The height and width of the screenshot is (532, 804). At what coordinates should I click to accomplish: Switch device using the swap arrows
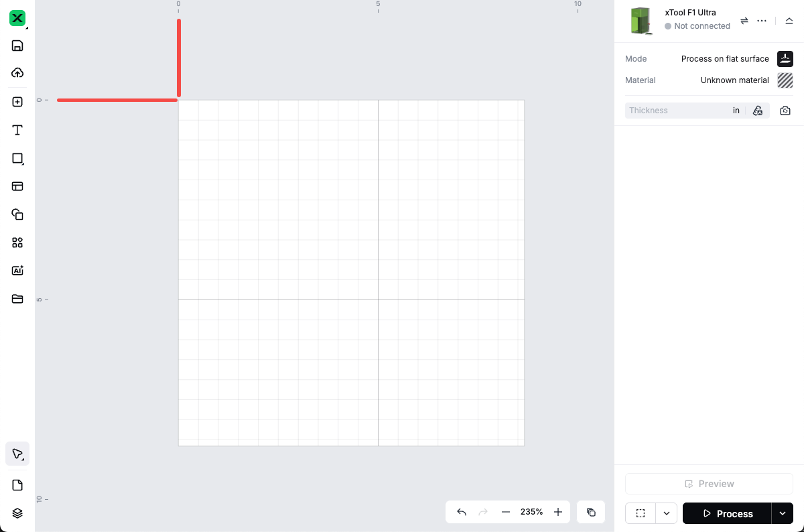(x=744, y=21)
